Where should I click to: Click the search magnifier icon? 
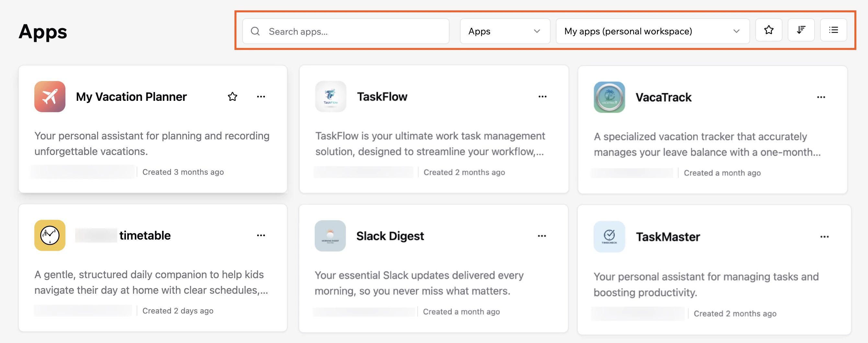[x=255, y=31]
